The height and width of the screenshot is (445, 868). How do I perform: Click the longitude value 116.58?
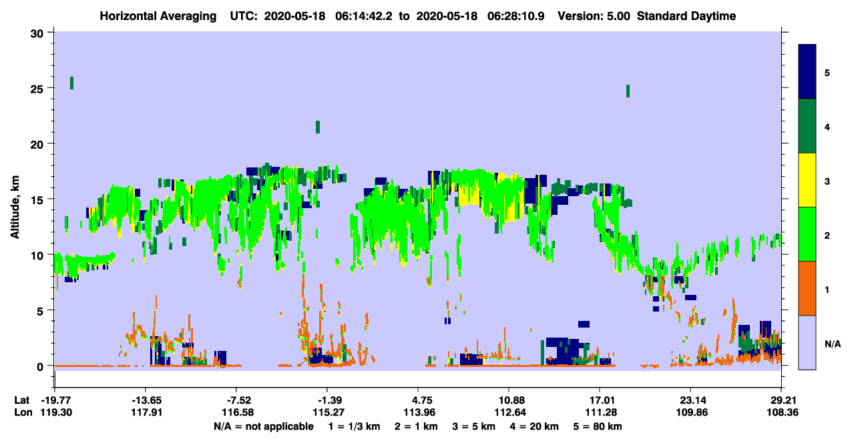pos(239,412)
